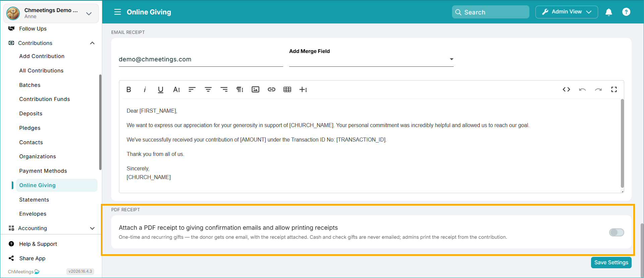This screenshot has width=644, height=278.
Task: Click the sidebar scrollbar
Action: (x=100, y=122)
